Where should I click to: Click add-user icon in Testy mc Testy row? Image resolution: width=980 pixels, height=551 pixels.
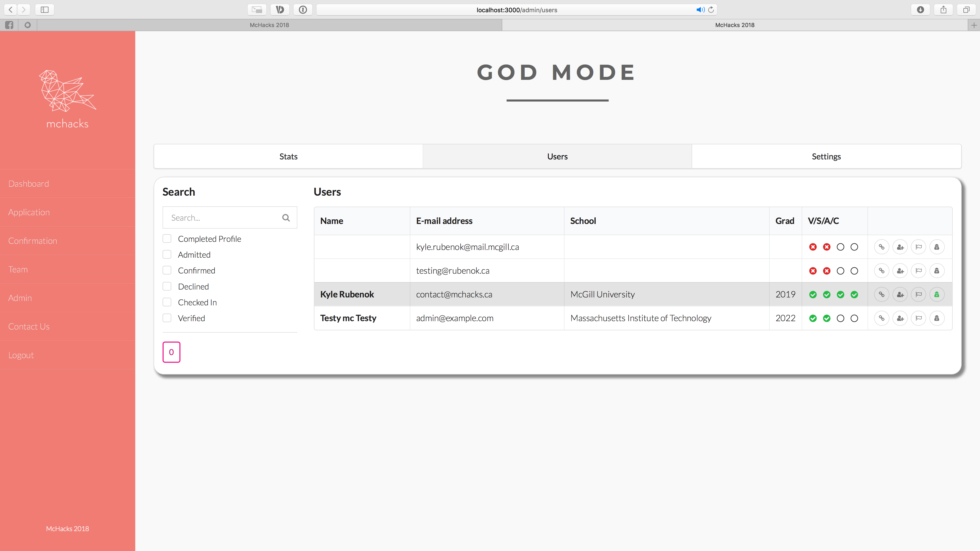(900, 318)
